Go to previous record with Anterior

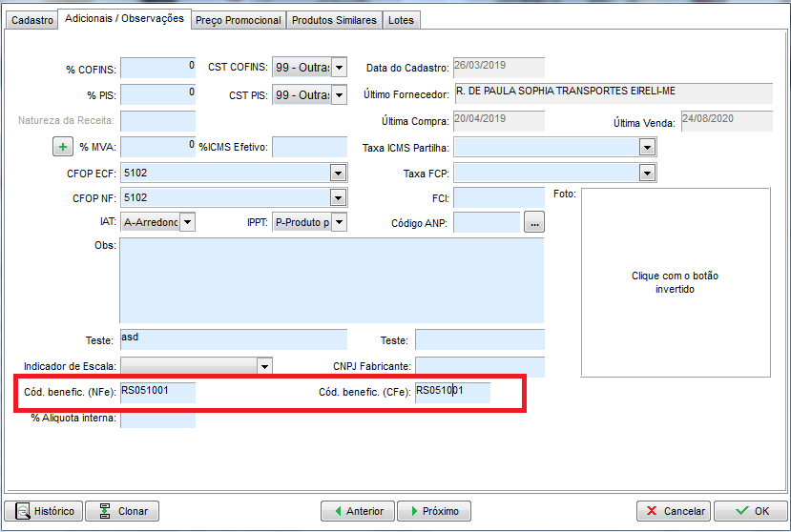click(x=357, y=511)
